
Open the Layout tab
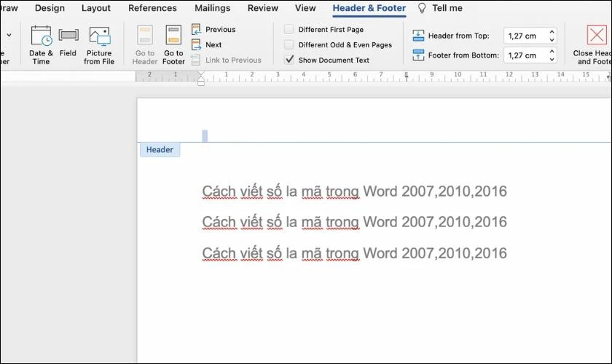coord(96,8)
